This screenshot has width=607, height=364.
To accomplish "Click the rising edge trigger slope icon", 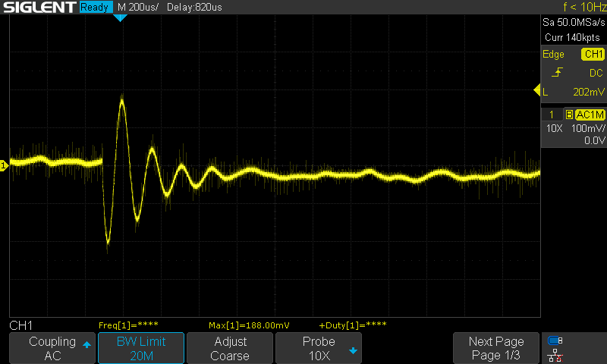I will point(558,73).
